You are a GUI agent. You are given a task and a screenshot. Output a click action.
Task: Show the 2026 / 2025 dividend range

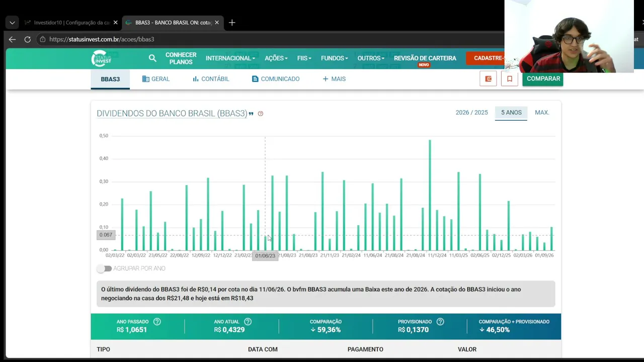tap(472, 113)
